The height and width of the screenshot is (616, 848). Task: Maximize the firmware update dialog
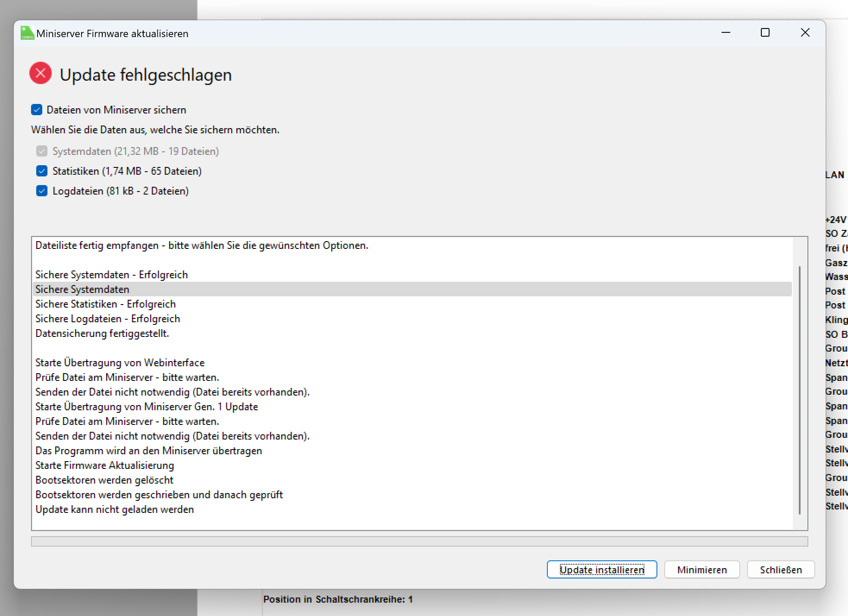(765, 33)
